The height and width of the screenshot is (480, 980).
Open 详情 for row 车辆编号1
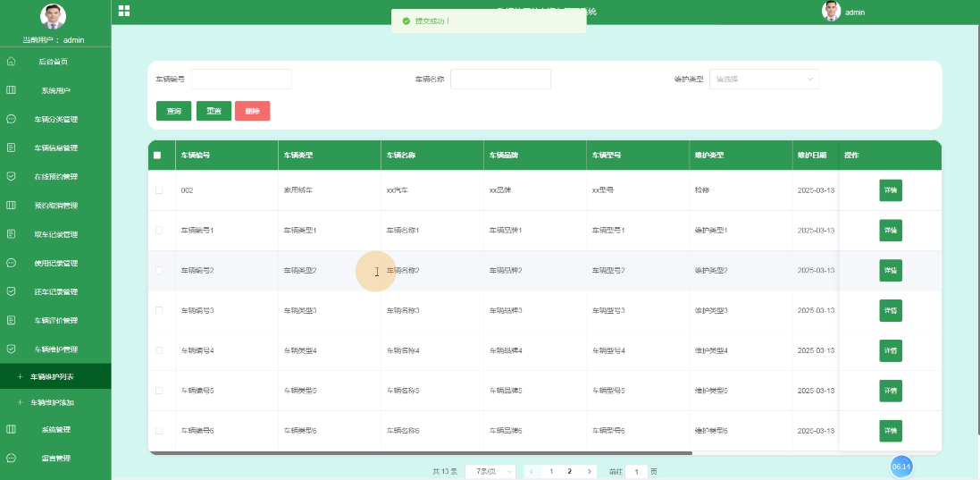(891, 230)
